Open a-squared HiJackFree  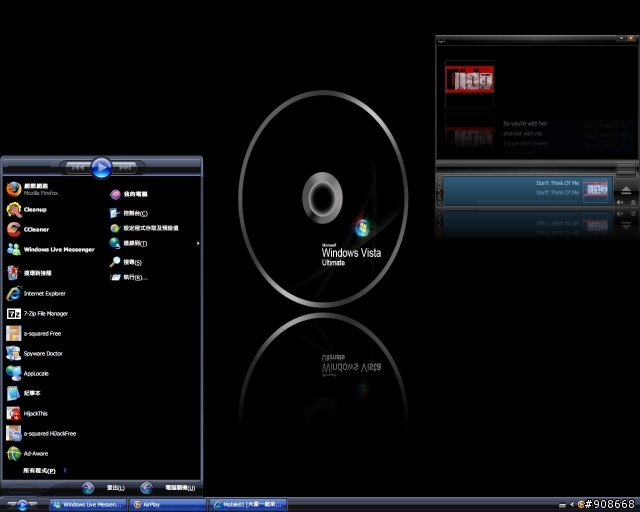[41, 434]
